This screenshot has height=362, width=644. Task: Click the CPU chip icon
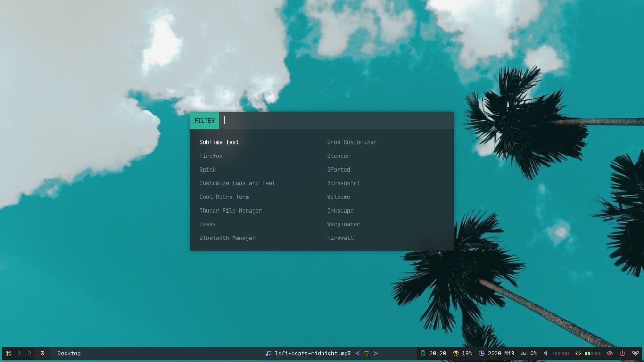click(456, 354)
